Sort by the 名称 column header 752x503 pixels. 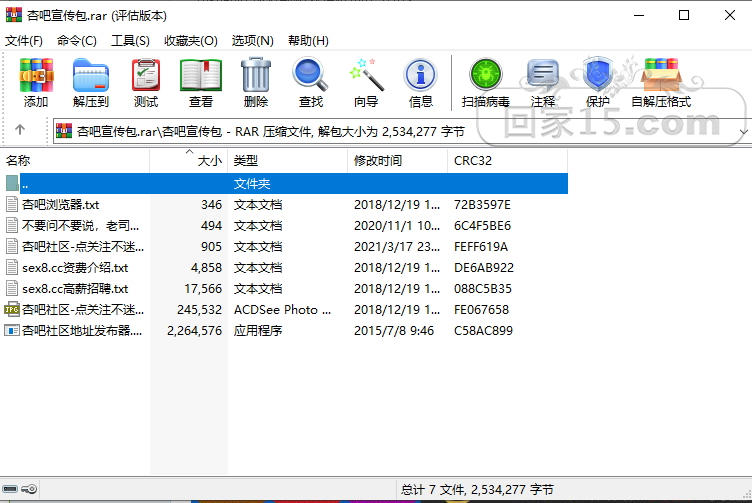[x=75, y=161]
